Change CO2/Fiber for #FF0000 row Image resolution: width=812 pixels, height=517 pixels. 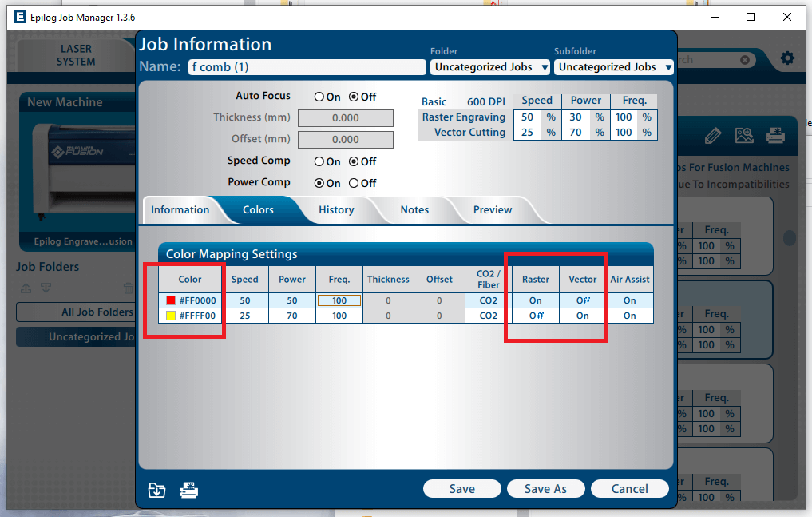pos(488,300)
